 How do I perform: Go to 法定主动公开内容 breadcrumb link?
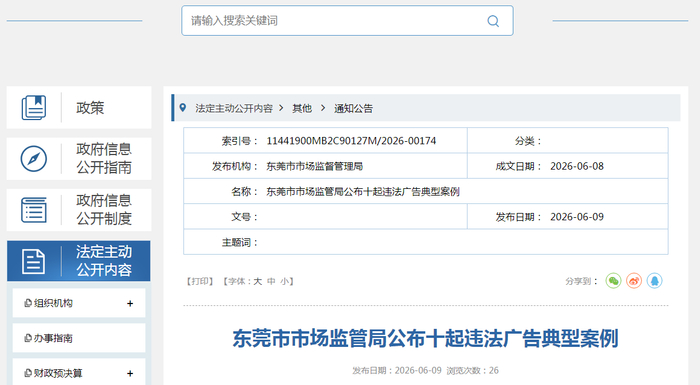click(x=234, y=109)
